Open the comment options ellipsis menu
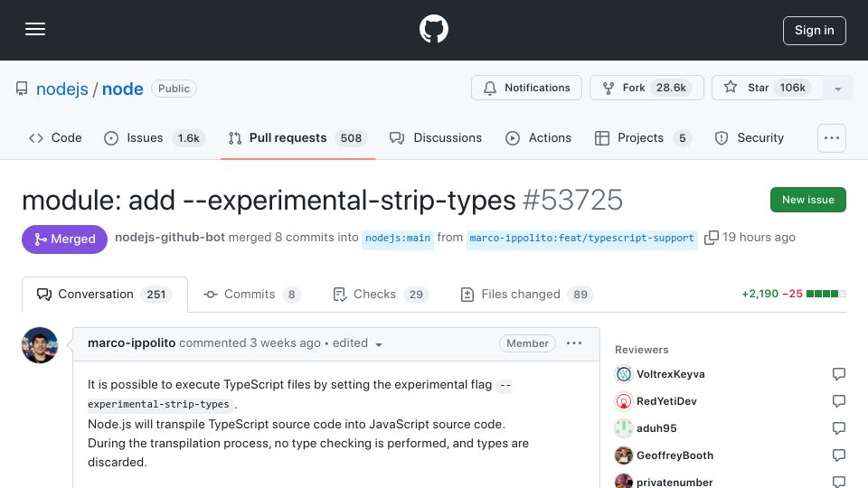 click(x=574, y=343)
